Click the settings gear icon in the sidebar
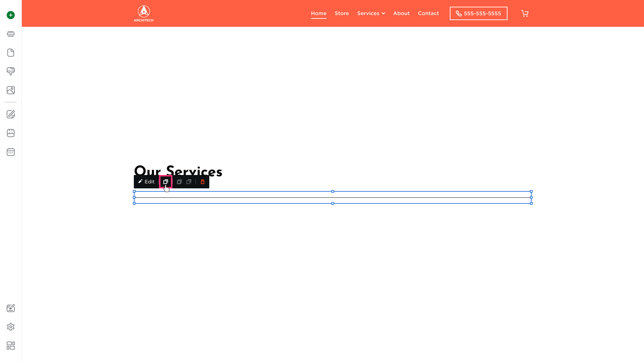The height and width of the screenshot is (362, 644). tap(11, 327)
